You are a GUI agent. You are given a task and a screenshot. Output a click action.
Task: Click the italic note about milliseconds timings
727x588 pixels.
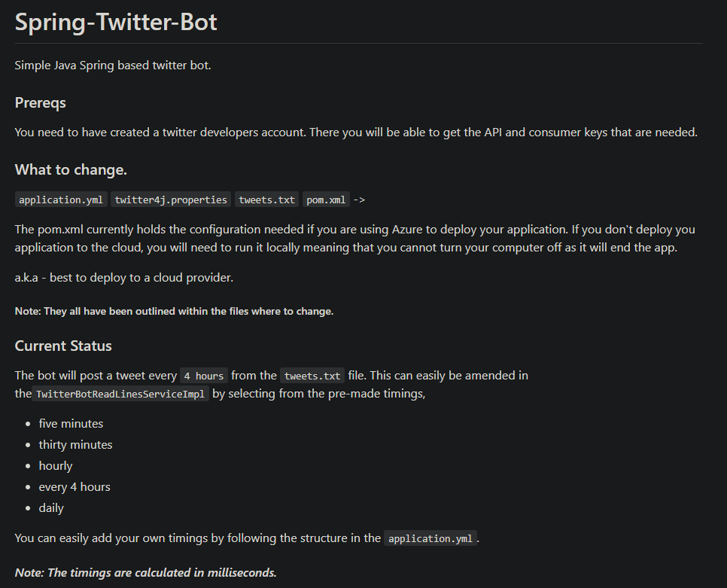pos(146,572)
